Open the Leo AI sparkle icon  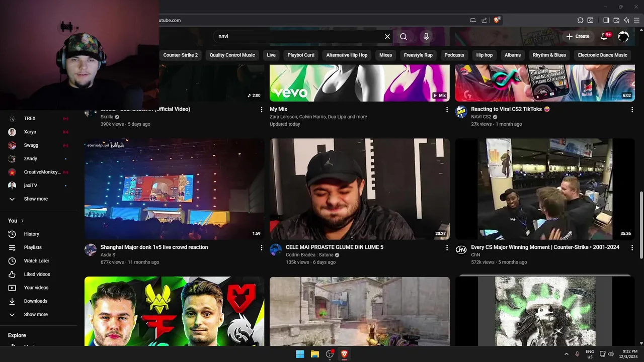pyautogui.click(x=626, y=20)
